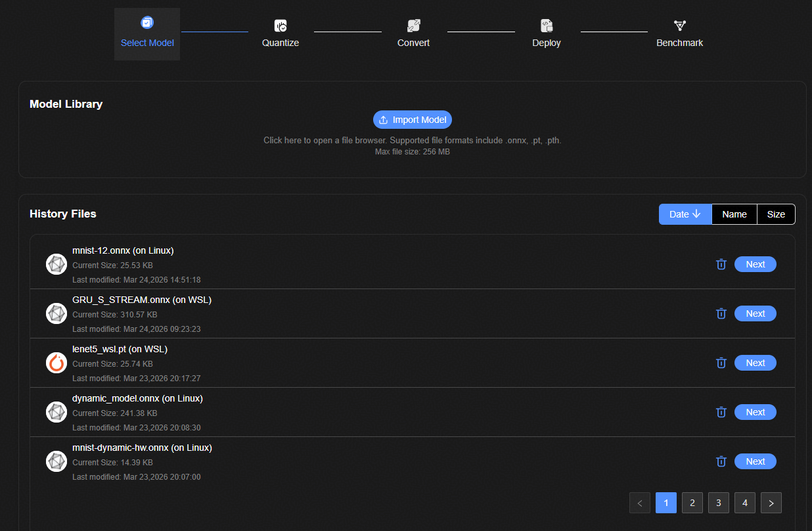Image resolution: width=812 pixels, height=531 pixels.
Task: Open the Convert step icon
Action: pyautogui.click(x=413, y=26)
